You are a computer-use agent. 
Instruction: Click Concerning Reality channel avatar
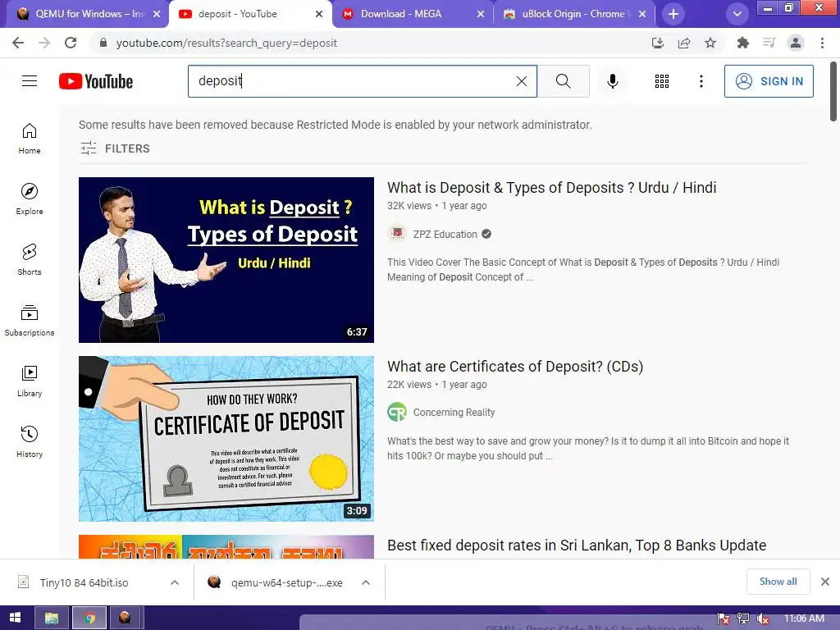(x=397, y=413)
